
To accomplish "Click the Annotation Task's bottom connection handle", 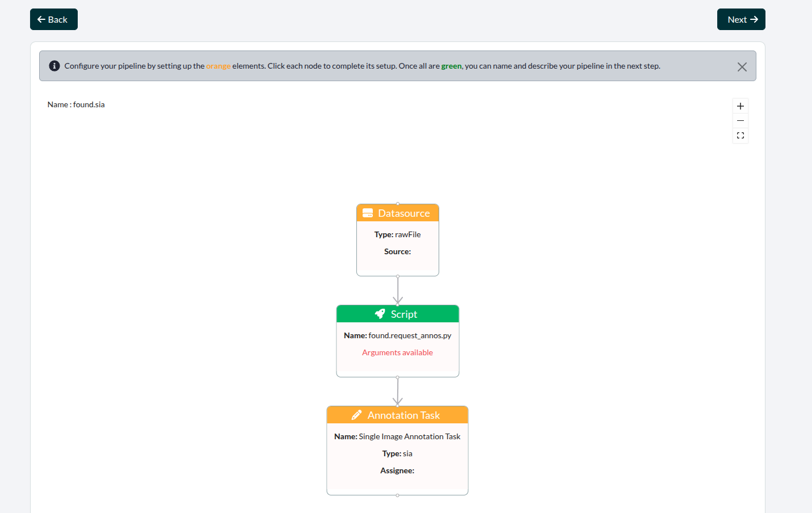I will (x=397, y=495).
